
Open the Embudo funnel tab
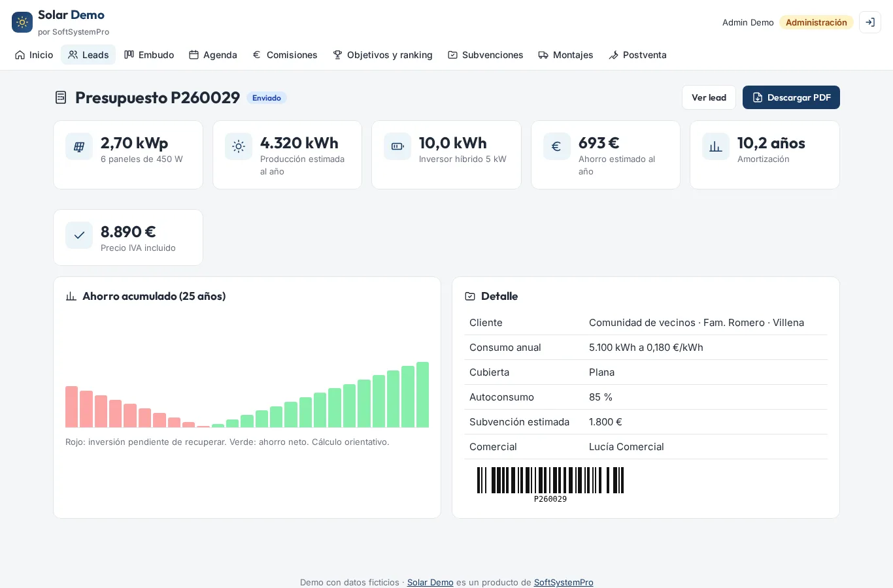[x=149, y=55]
